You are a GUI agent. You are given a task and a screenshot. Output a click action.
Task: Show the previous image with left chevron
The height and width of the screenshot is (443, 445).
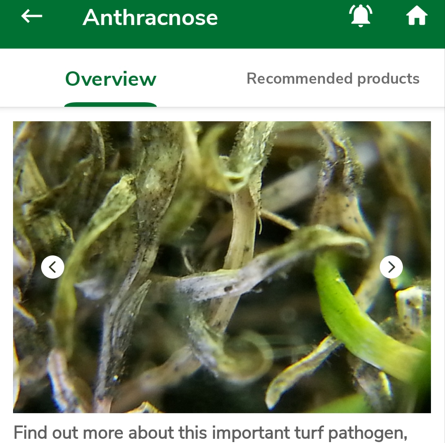pyautogui.click(x=53, y=267)
